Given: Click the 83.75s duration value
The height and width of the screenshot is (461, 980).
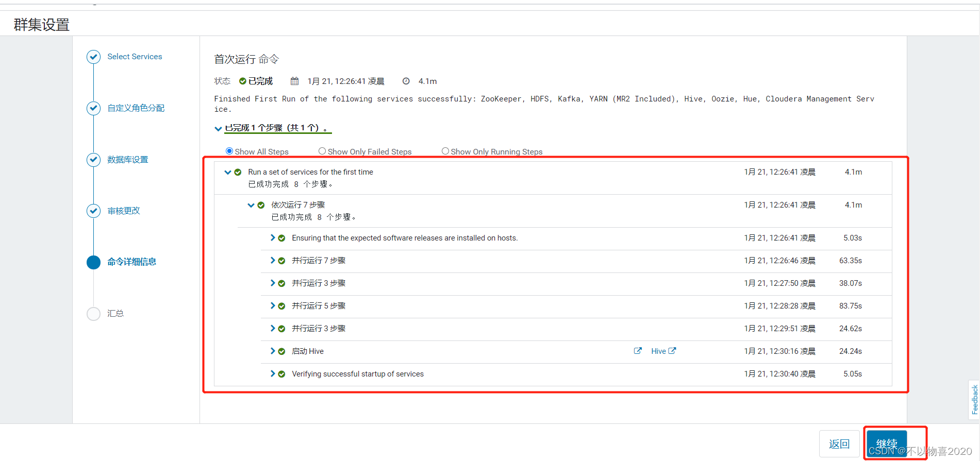Looking at the screenshot, I should (x=851, y=306).
